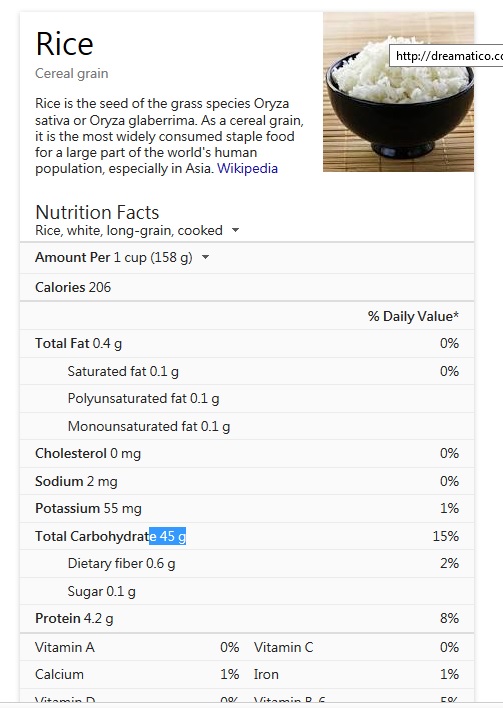Click the Iron nutrient label

(x=266, y=675)
